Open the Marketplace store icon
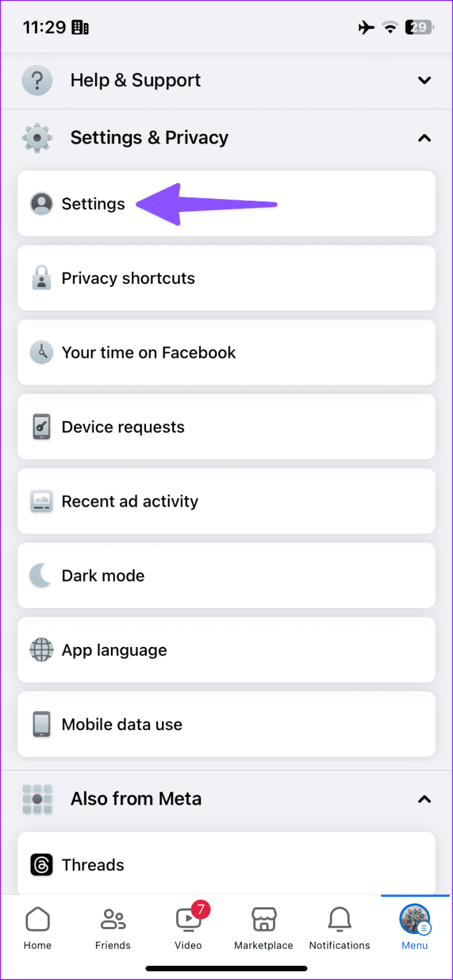The height and width of the screenshot is (980, 453). 264,920
